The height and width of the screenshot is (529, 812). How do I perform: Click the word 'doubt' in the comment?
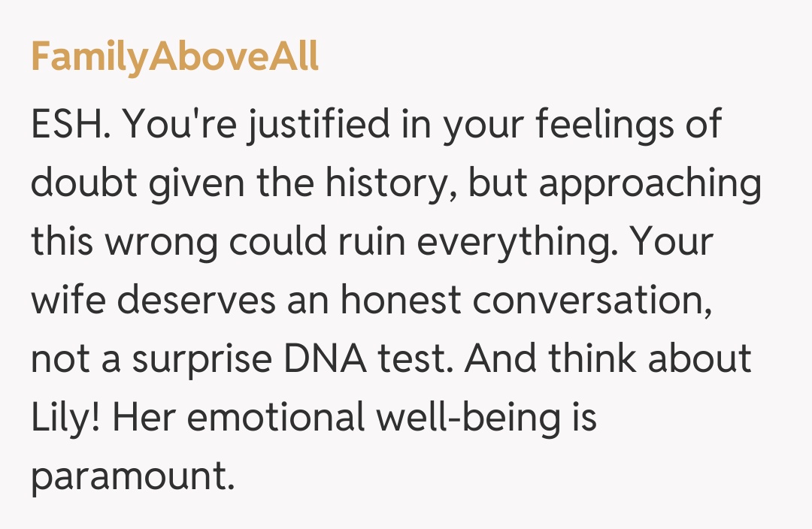(x=83, y=183)
